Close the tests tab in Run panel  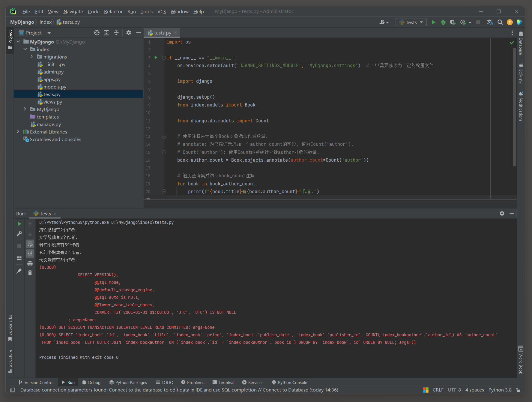(x=55, y=214)
